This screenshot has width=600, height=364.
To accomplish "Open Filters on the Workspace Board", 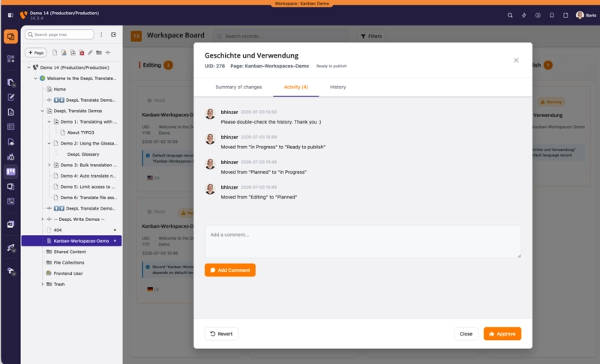I will click(371, 36).
